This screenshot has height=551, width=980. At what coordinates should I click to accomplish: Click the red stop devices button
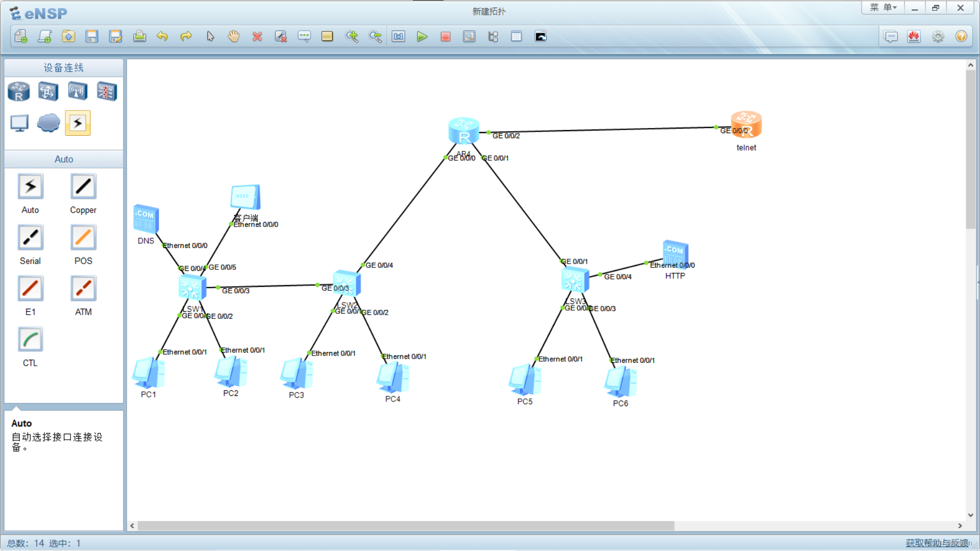(x=446, y=37)
